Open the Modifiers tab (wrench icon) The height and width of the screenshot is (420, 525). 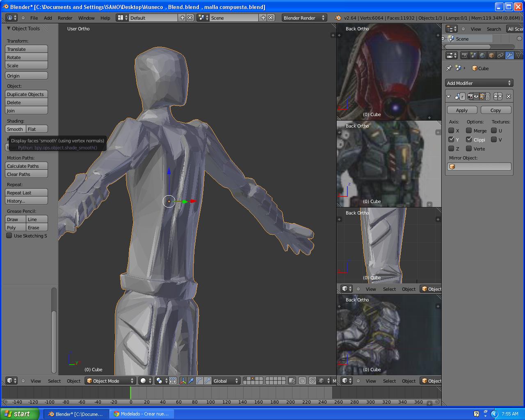click(x=509, y=55)
